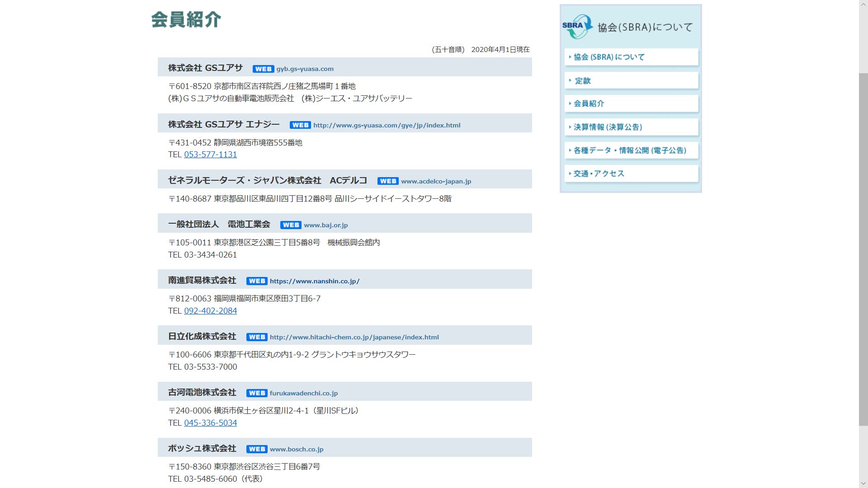
Task: Open the gyb.gs-yuasa.com link
Action: pos(305,69)
